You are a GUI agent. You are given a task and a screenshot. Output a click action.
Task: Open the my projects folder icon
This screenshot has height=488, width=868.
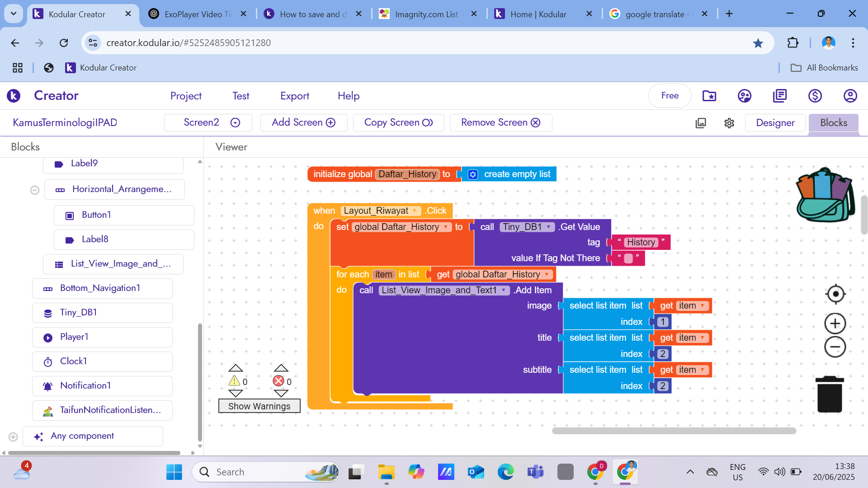pos(709,96)
